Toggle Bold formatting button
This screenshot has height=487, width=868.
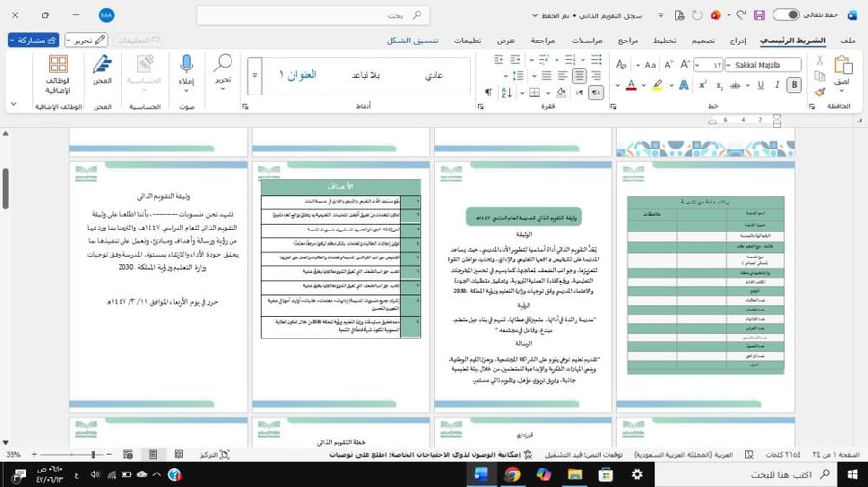[x=794, y=85]
